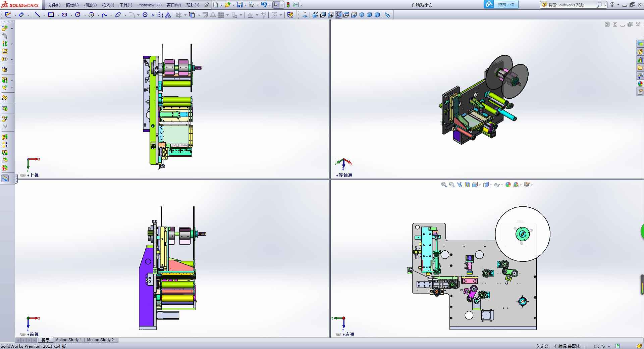Click Zoom to Area in view toolbar

pos(452,185)
